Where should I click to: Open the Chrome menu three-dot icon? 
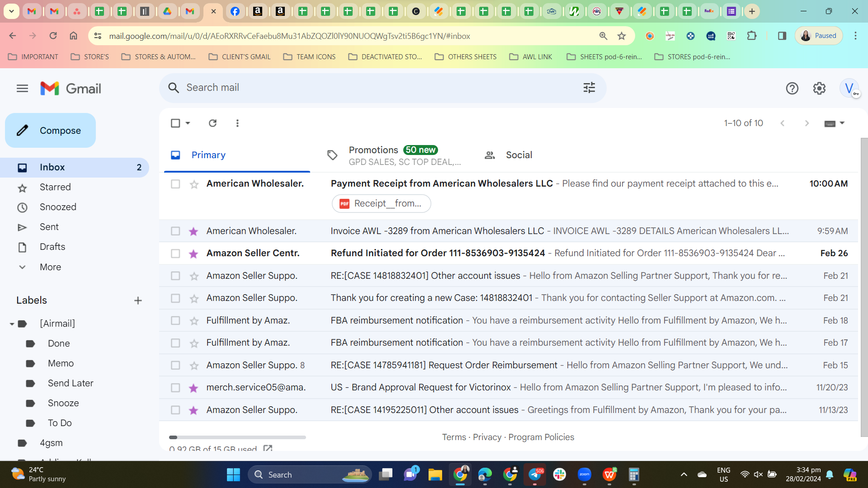click(855, 36)
